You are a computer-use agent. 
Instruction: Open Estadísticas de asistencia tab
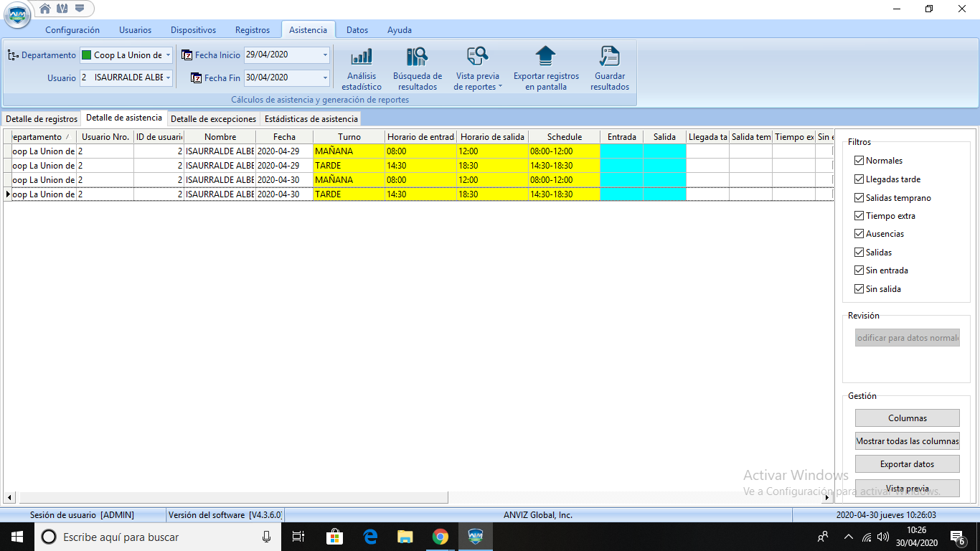tap(311, 119)
